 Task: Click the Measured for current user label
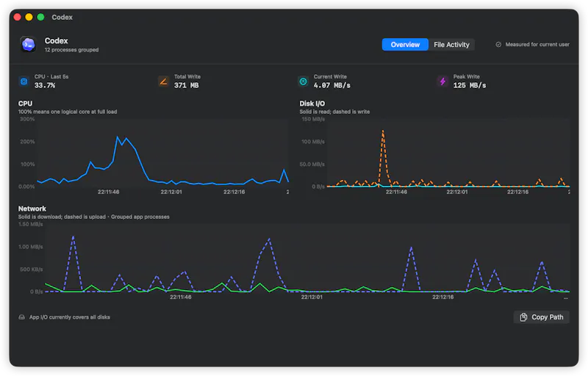click(x=537, y=45)
